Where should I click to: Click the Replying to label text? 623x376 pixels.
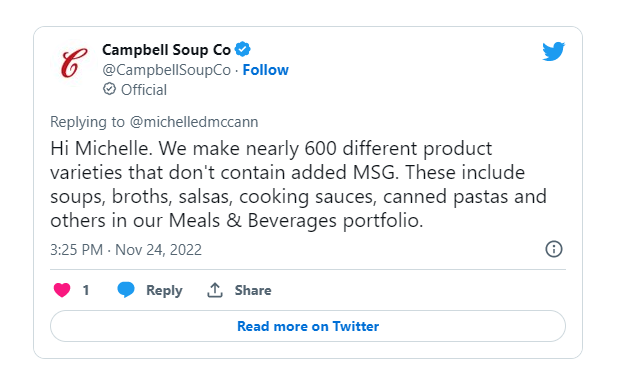pos(87,122)
